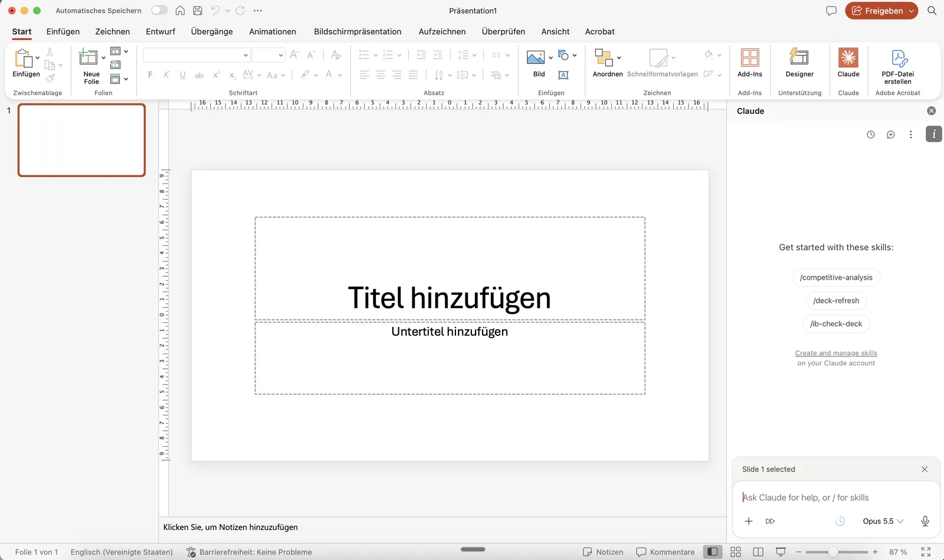Click the Ask Claude for help input
This screenshot has width=944, height=560.
[835, 497]
